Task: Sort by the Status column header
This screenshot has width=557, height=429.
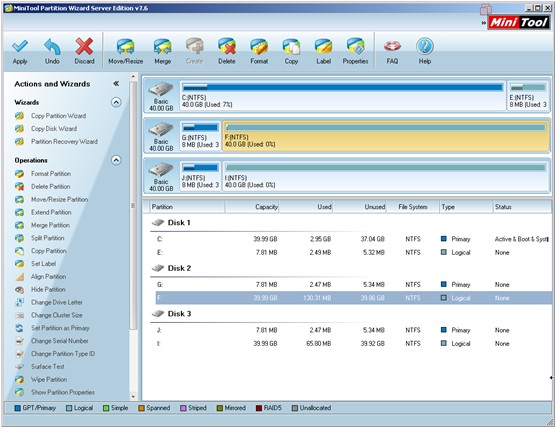Action: (523, 207)
